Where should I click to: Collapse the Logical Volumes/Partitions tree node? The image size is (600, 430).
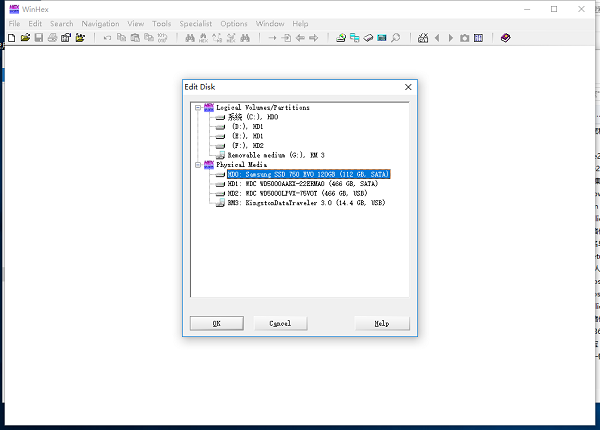click(x=198, y=108)
